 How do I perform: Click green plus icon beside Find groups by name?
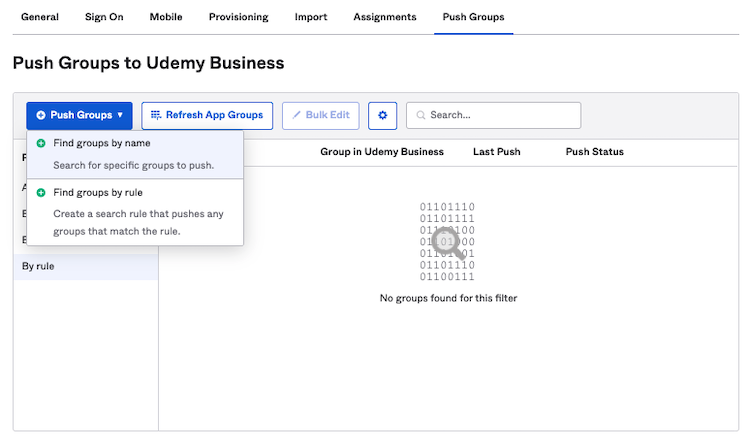coord(41,143)
